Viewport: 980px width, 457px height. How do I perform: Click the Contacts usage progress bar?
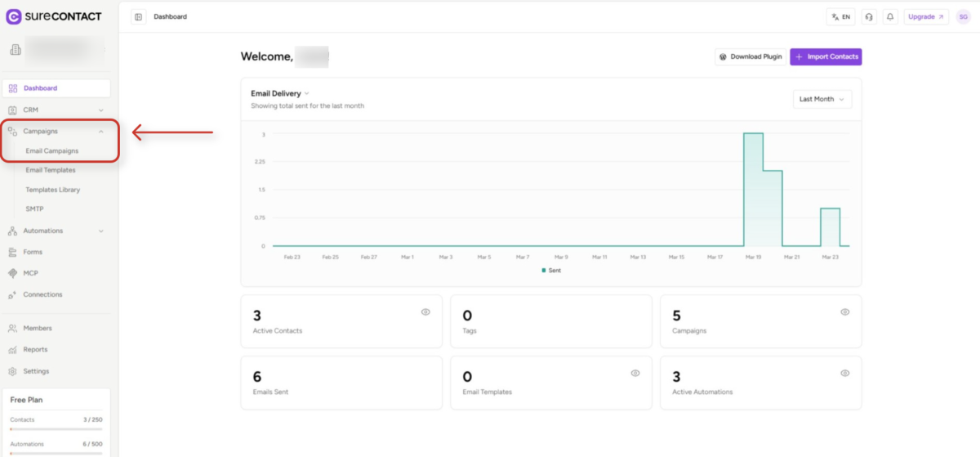[x=56, y=428]
